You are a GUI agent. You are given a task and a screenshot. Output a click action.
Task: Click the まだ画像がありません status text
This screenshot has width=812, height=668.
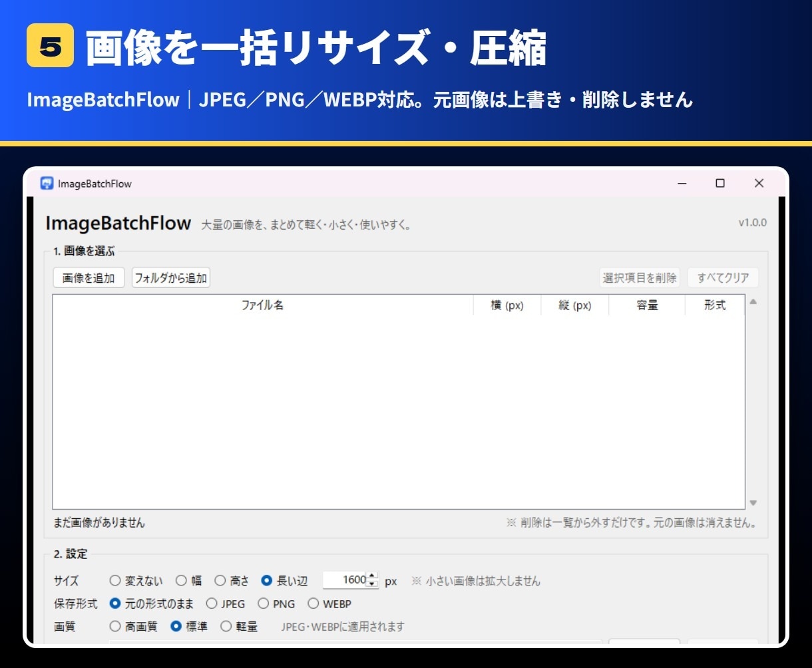click(x=99, y=523)
